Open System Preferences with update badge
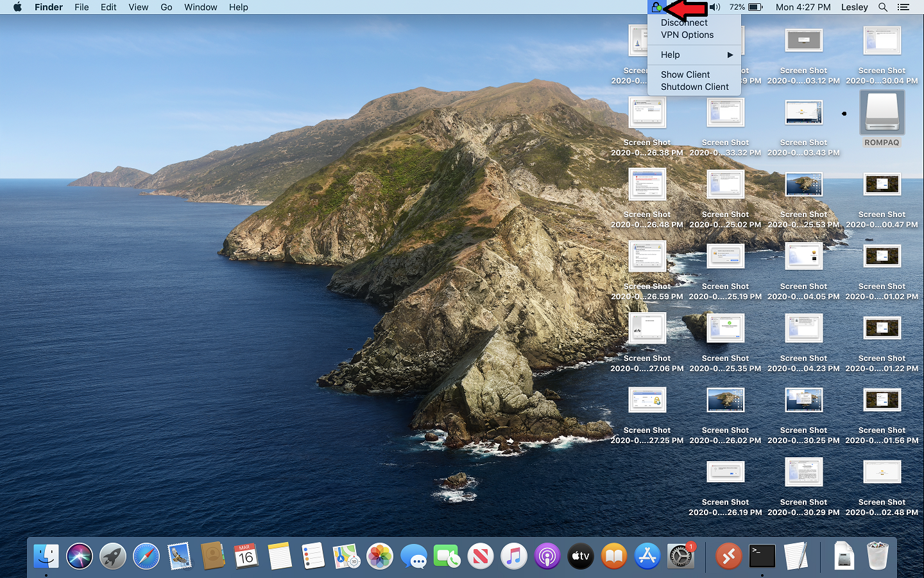Viewport: 924px width, 578px height. pyautogui.click(x=680, y=556)
